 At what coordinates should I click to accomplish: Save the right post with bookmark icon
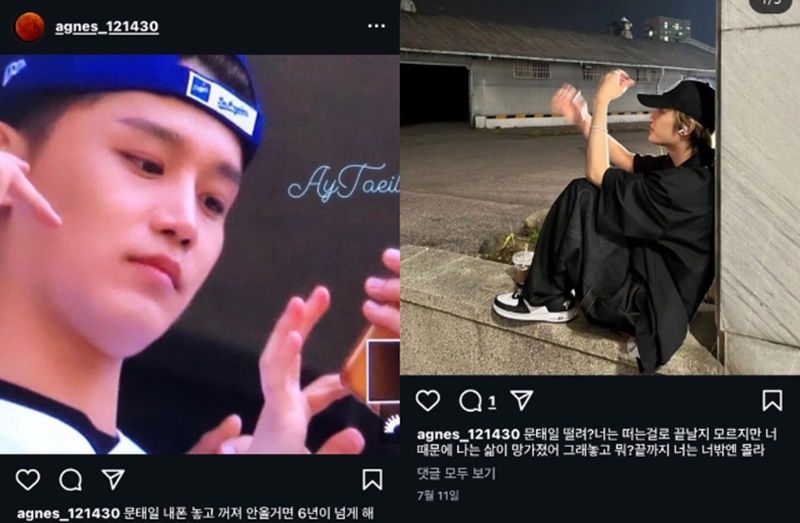point(772,401)
